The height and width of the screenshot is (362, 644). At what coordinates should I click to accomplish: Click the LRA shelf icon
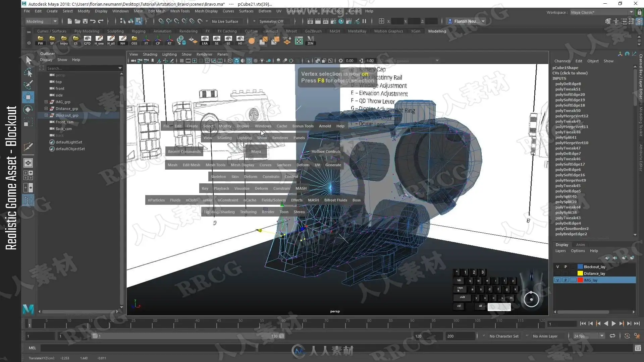pos(205,41)
